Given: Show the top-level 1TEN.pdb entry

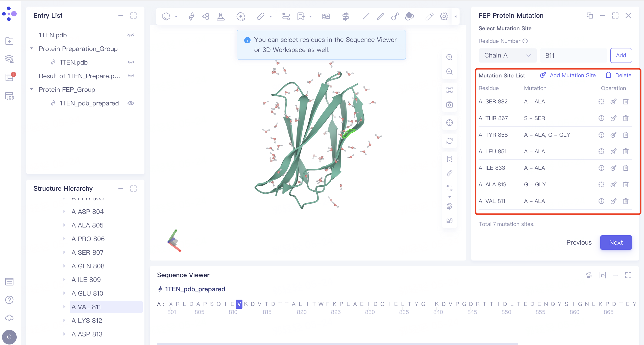Looking at the screenshot, I should (x=131, y=35).
